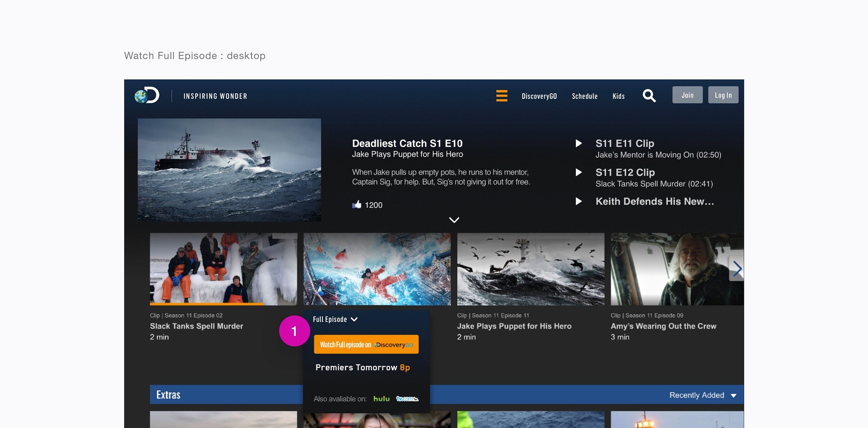Click the 1200 likes count

(x=373, y=205)
